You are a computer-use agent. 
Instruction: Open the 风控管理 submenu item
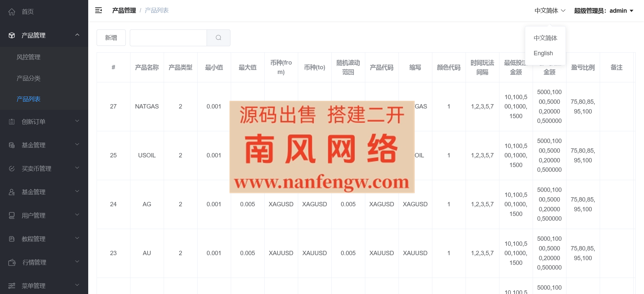[x=29, y=57]
